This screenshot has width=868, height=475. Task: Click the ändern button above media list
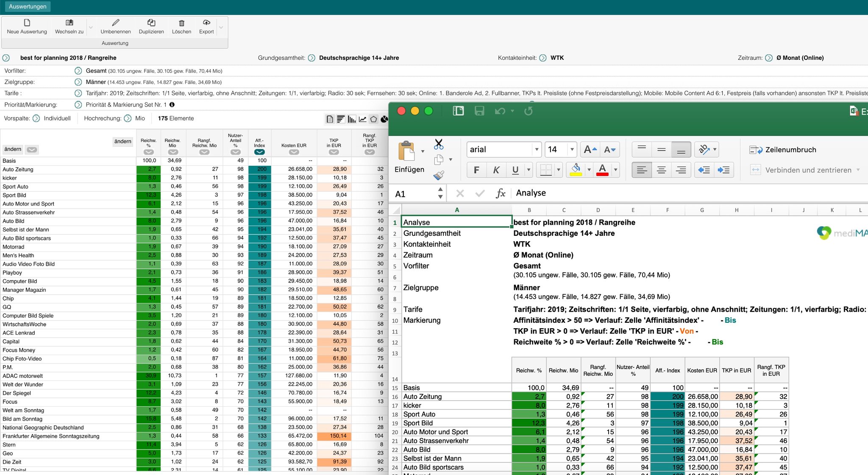click(13, 149)
